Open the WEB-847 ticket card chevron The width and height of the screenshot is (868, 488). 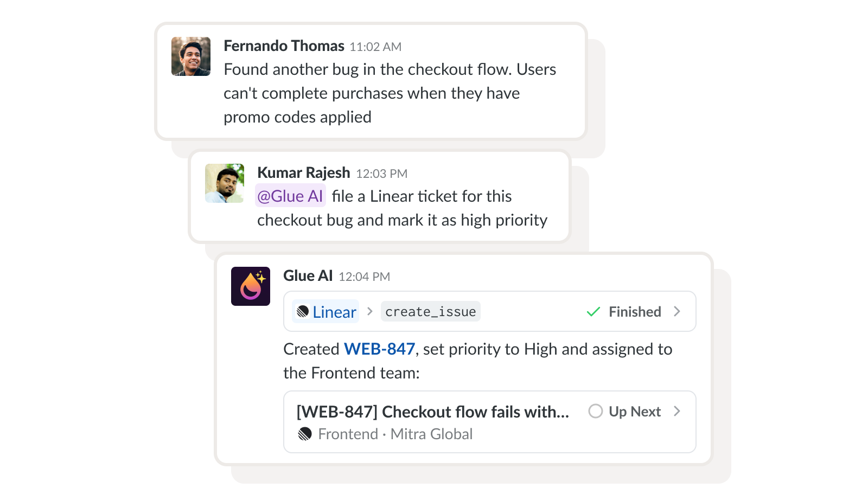(676, 412)
